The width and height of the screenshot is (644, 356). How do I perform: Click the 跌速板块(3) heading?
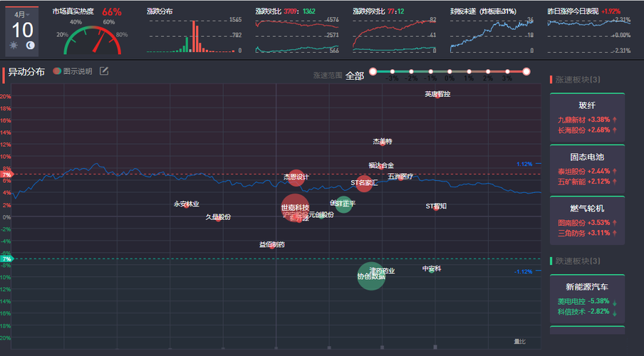[x=578, y=261]
